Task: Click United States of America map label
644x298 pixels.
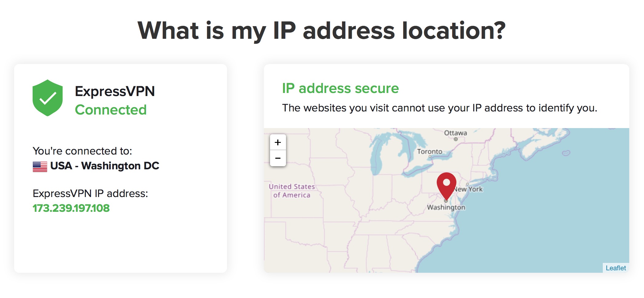Action: [x=292, y=191]
